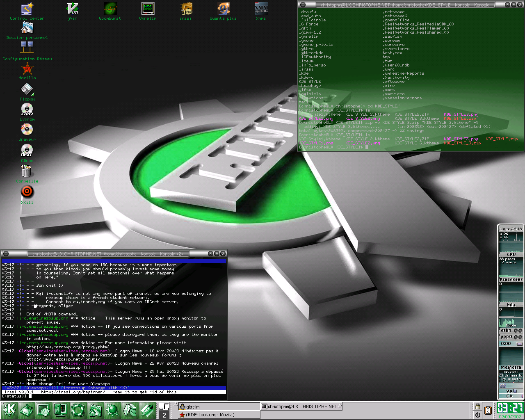Click the lock screen icon in the panel
The height and width of the screenshot is (420, 525).
pos(477,406)
